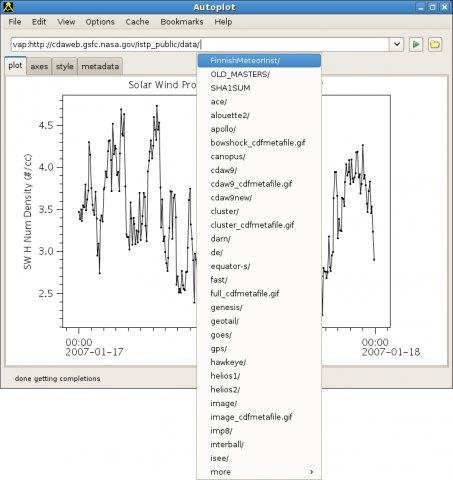453x480 pixels.
Task: Select interball/ directory completion
Action: [259, 444]
